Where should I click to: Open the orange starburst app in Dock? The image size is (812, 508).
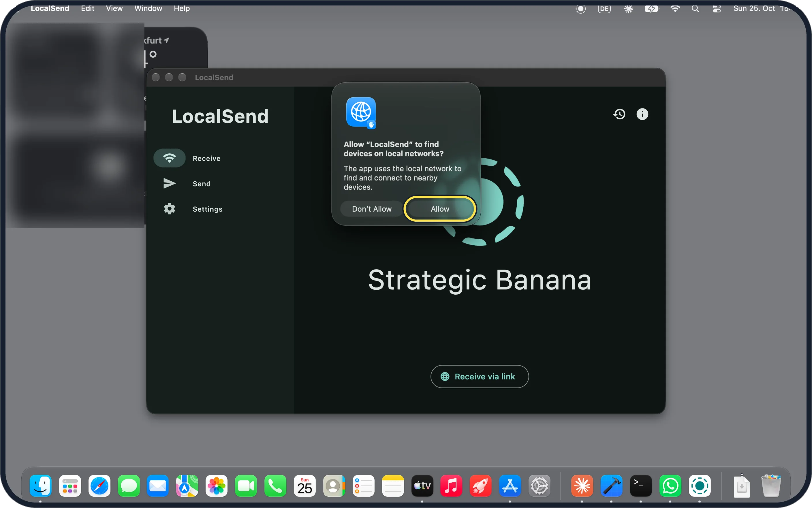click(582, 486)
